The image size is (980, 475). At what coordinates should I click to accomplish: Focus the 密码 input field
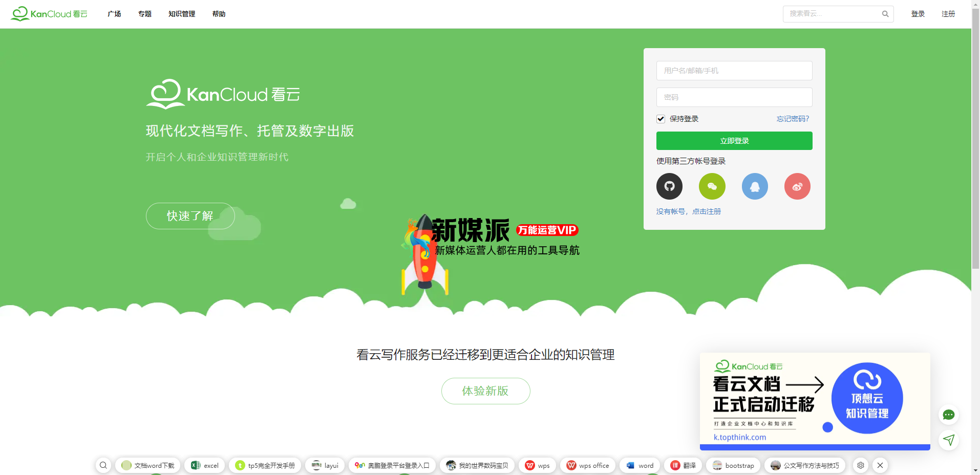[734, 97]
